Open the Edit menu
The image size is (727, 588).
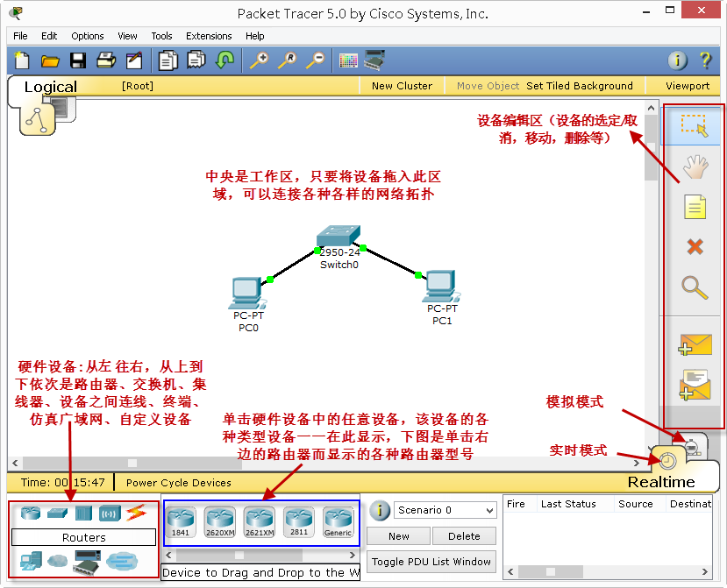pyautogui.click(x=49, y=36)
